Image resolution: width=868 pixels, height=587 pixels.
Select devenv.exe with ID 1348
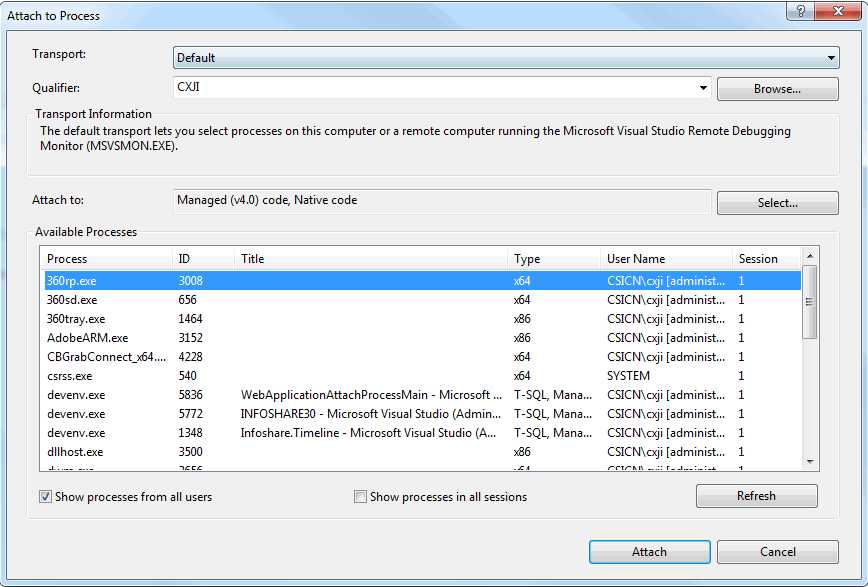click(422, 433)
